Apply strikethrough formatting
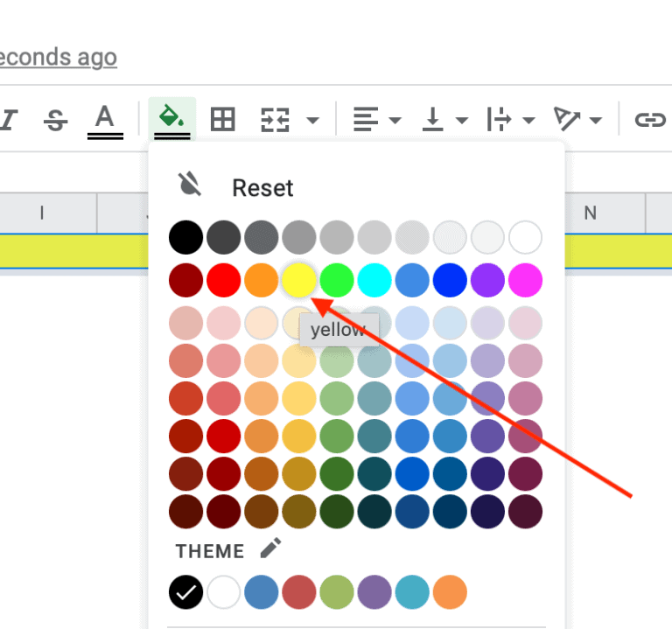The width and height of the screenshot is (672, 629). (x=56, y=120)
